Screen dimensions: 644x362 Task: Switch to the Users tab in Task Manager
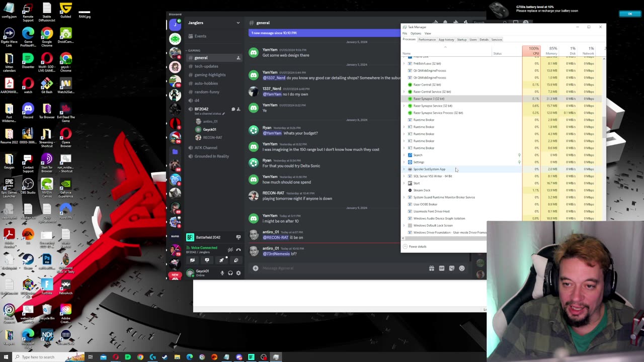click(x=473, y=40)
